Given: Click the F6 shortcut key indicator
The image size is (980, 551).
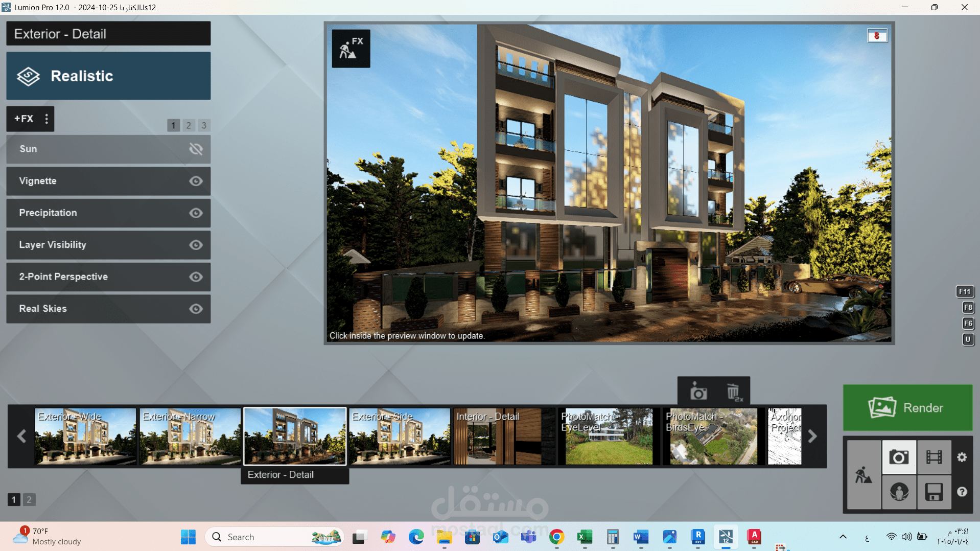Looking at the screenshot, I should pyautogui.click(x=968, y=323).
